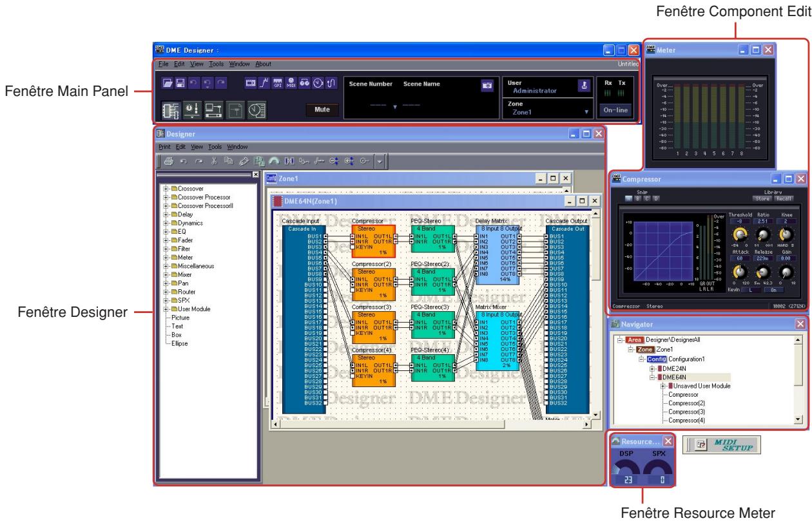The image size is (812, 523).
Task: Click the Config icon in Zone1 window title
Action: 271,178
